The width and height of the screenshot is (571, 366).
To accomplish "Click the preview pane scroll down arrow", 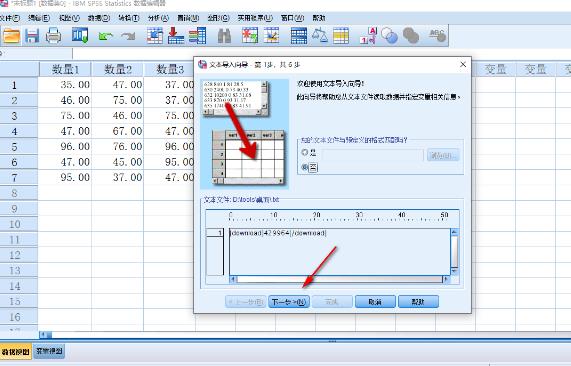I will [x=454, y=271].
